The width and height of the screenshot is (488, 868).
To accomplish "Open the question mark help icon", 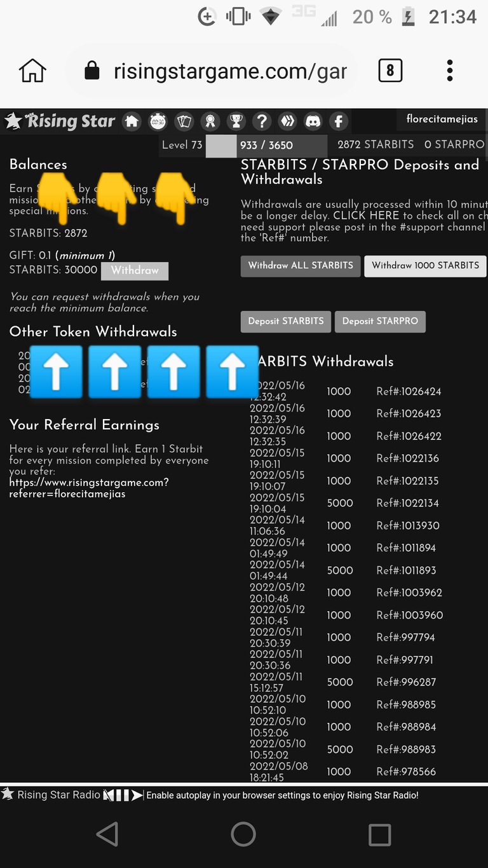I will point(261,121).
